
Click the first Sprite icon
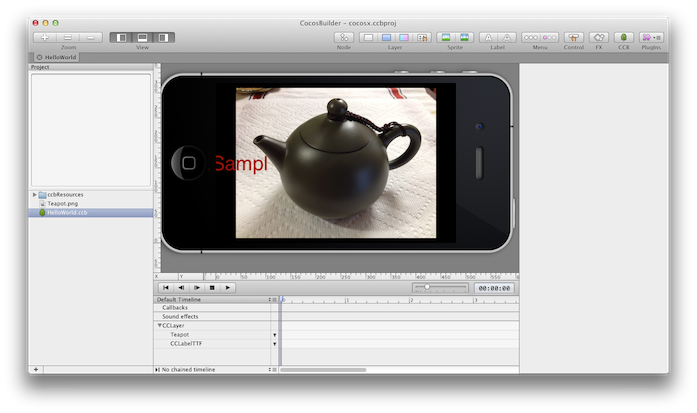pyautogui.click(x=446, y=37)
